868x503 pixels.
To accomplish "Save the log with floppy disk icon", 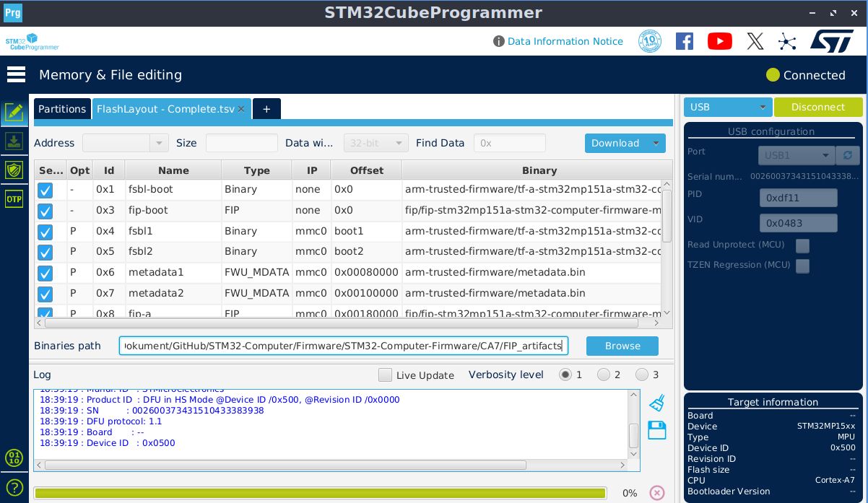I will point(656,431).
